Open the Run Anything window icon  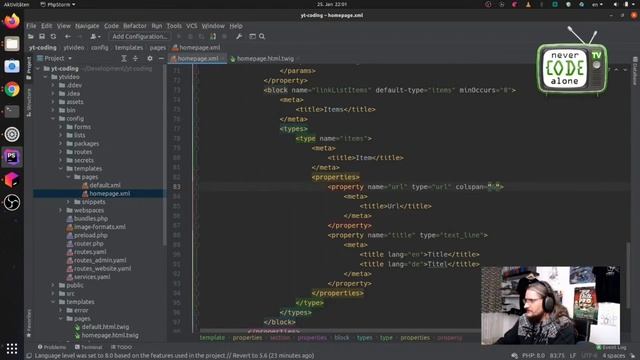(x=252, y=36)
